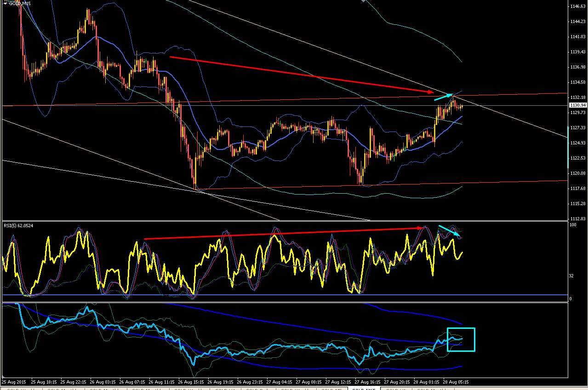588x390 pixels.
Task: Click price level 1129.73 on the axis
Action: coord(577,113)
